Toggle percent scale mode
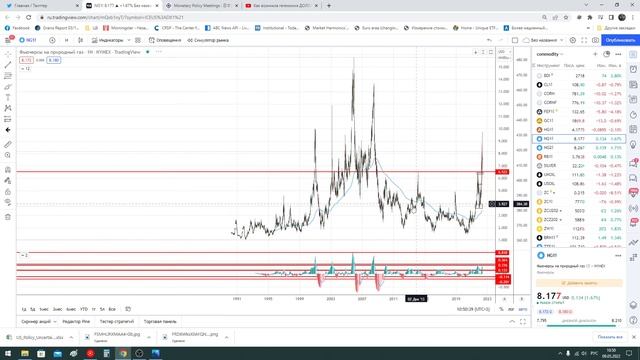The width and height of the screenshot is (640, 360). pyautogui.click(x=501, y=309)
